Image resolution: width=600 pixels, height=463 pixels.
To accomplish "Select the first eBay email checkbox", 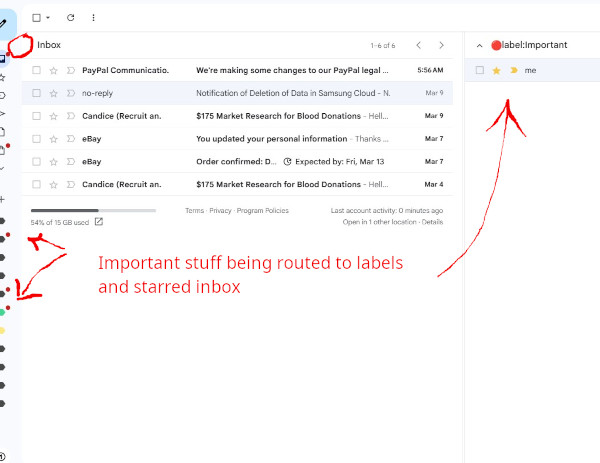I will point(36,138).
